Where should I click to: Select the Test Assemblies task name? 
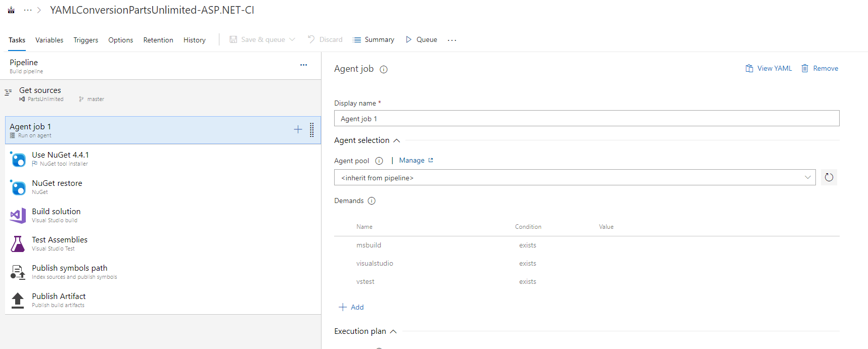(60, 239)
